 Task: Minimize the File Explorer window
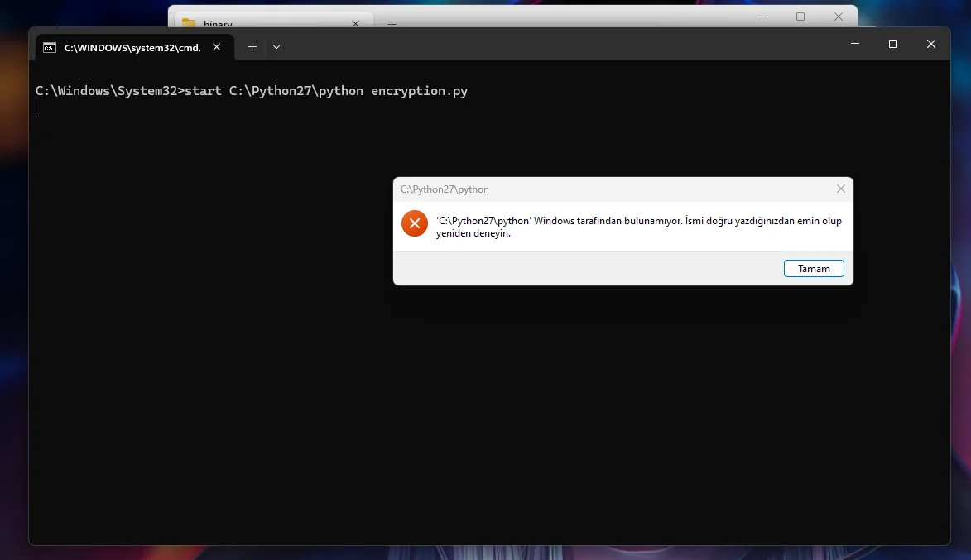pos(763,17)
